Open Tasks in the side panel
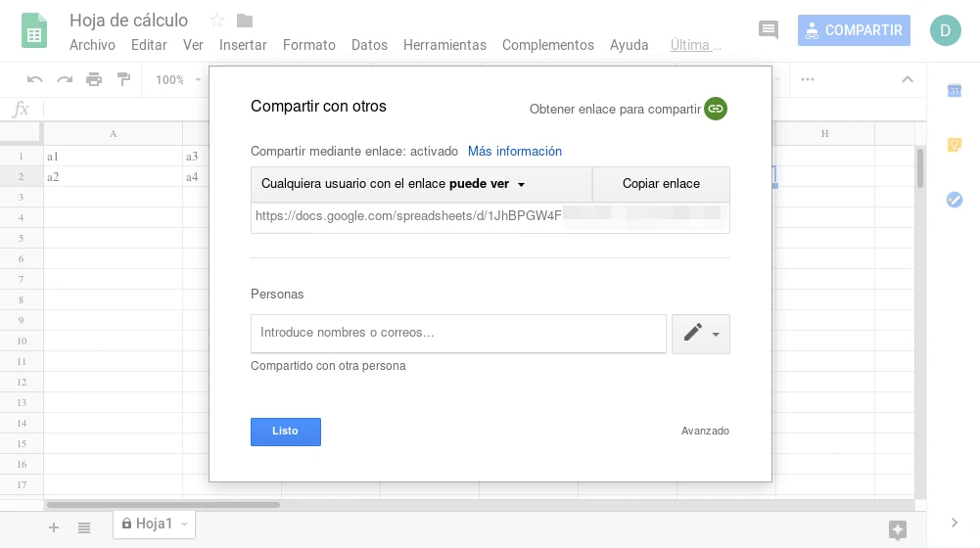 pos(955,199)
